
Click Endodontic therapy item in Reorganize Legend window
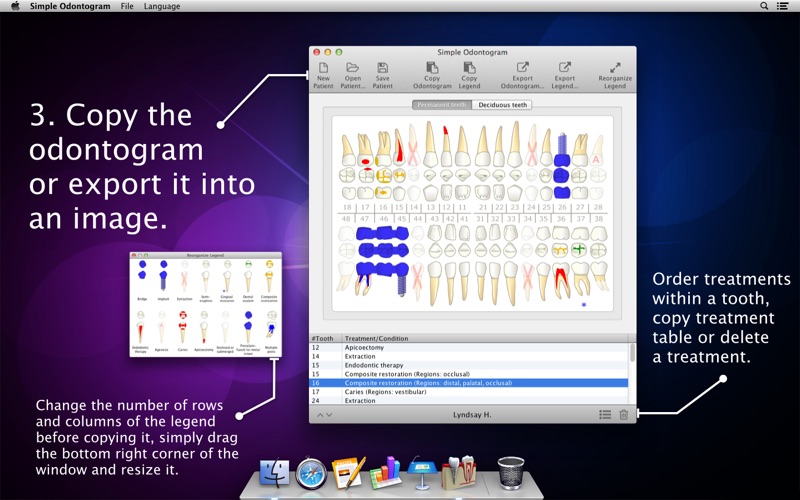[140, 332]
